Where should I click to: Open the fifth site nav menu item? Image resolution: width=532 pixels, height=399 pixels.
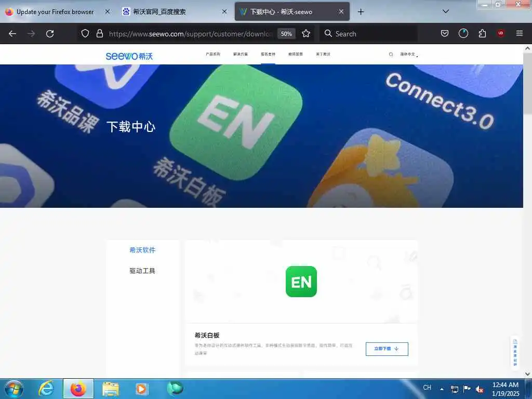pyautogui.click(x=323, y=54)
